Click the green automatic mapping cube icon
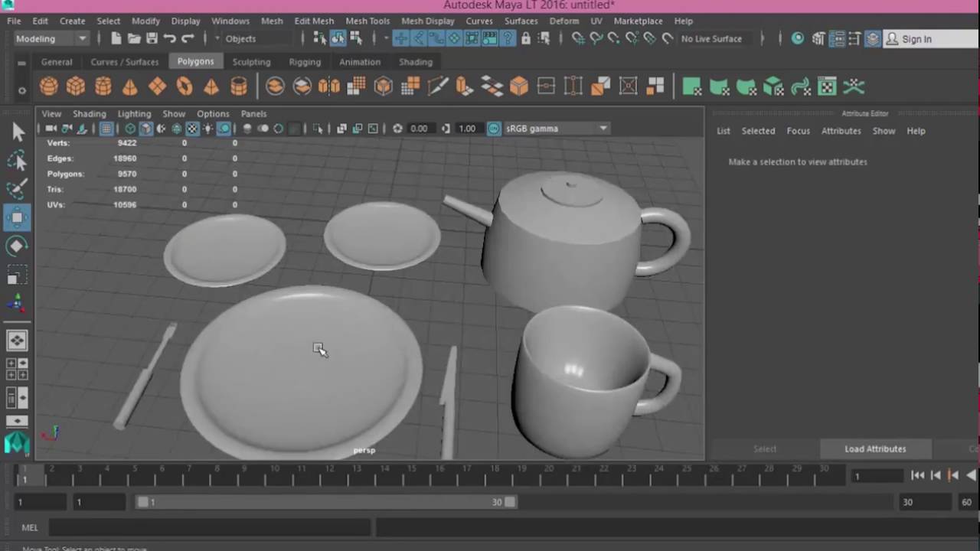The height and width of the screenshot is (551, 980). [773, 86]
